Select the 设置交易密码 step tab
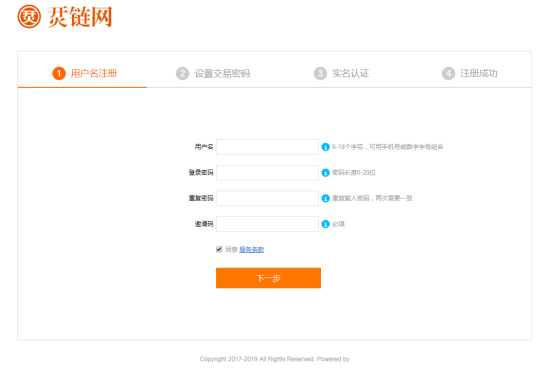This screenshot has width=554, height=390. point(213,73)
